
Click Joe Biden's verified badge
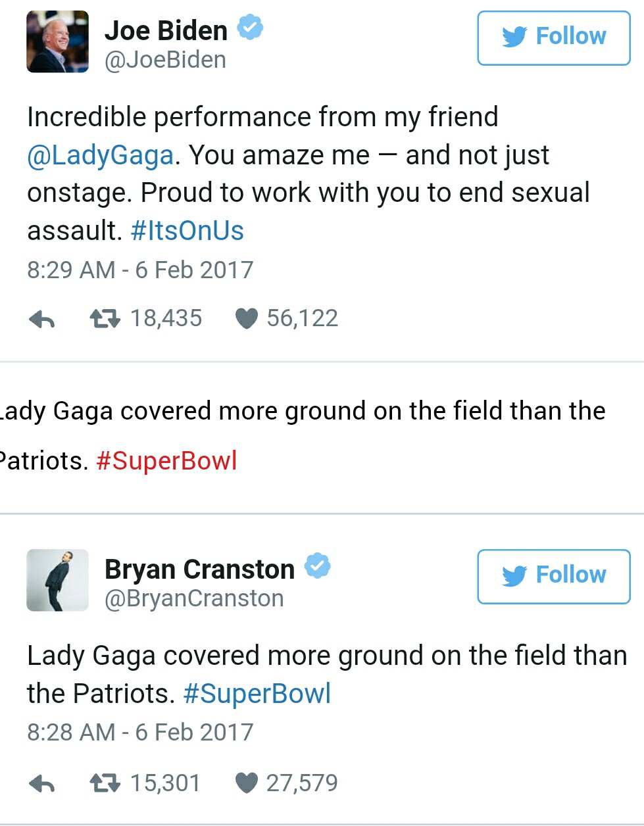[x=250, y=28]
